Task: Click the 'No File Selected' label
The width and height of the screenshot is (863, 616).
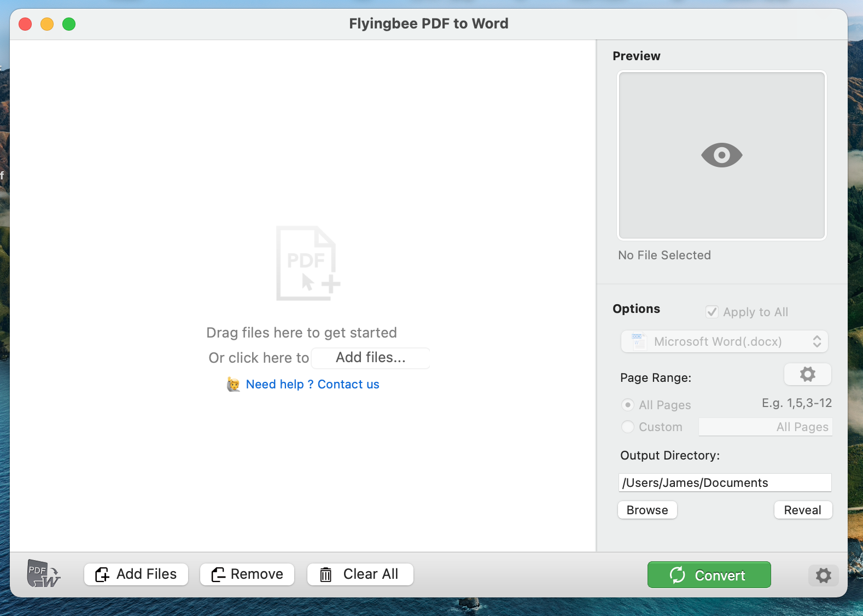Action: [x=664, y=255]
